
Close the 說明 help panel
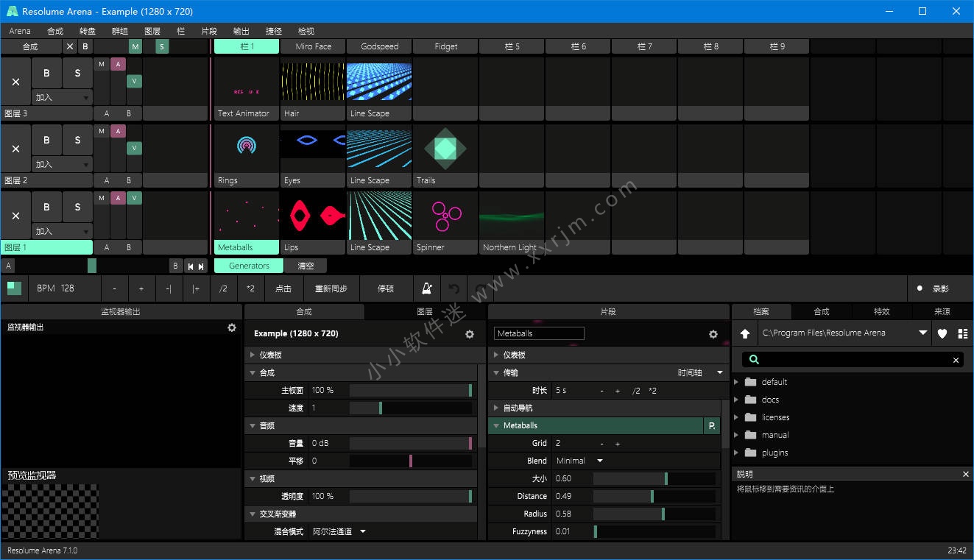(966, 474)
